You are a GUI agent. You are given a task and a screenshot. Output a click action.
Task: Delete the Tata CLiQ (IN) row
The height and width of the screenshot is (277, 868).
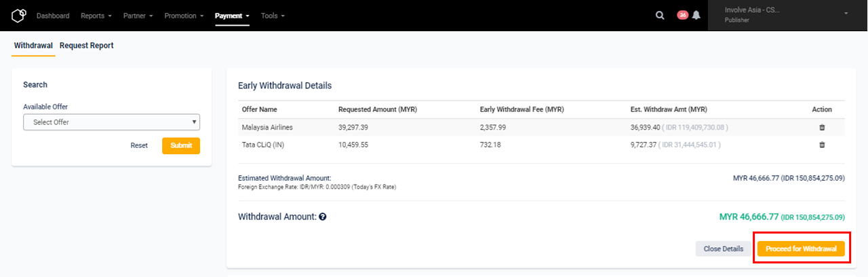[822, 145]
